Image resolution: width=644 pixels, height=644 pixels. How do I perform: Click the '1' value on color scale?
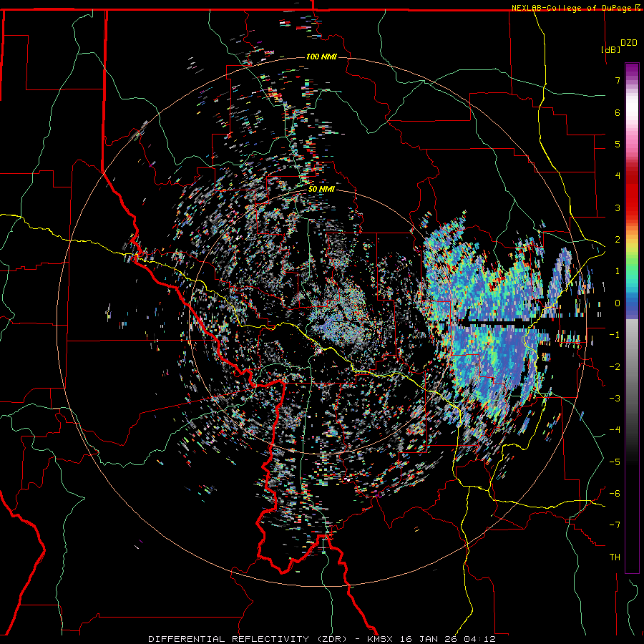point(618,271)
